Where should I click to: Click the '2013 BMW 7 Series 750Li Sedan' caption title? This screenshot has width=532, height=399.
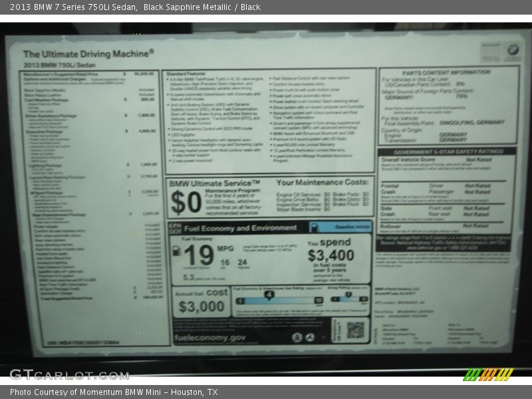click(74, 7)
